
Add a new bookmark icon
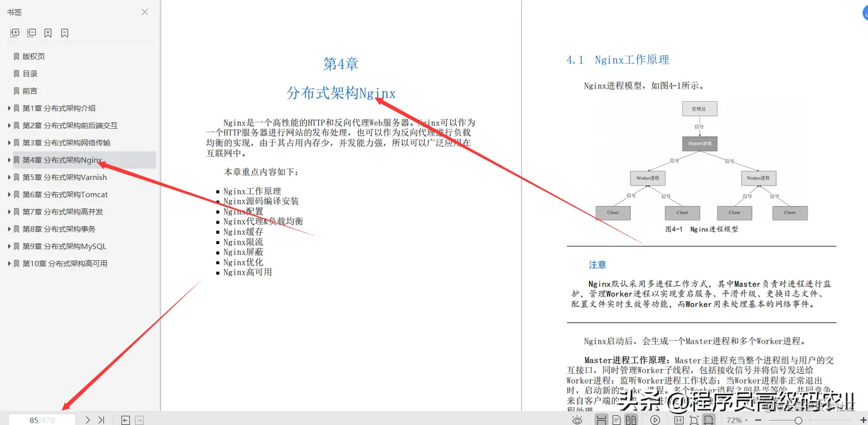(x=48, y=33)
